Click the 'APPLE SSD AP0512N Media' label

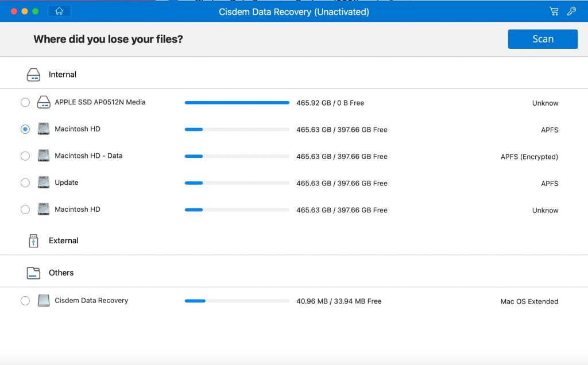pos(100,102)
